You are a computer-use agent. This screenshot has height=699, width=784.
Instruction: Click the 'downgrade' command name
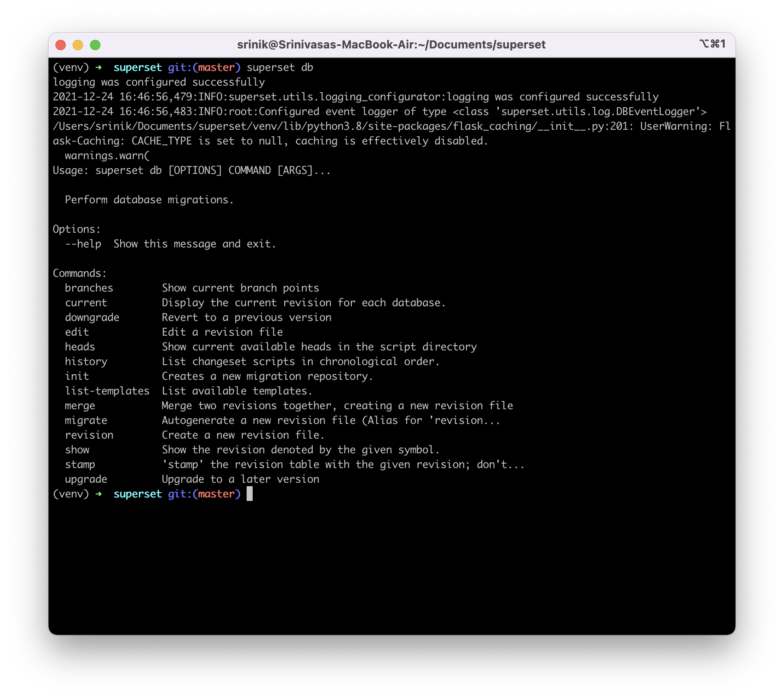click(92, 317)
